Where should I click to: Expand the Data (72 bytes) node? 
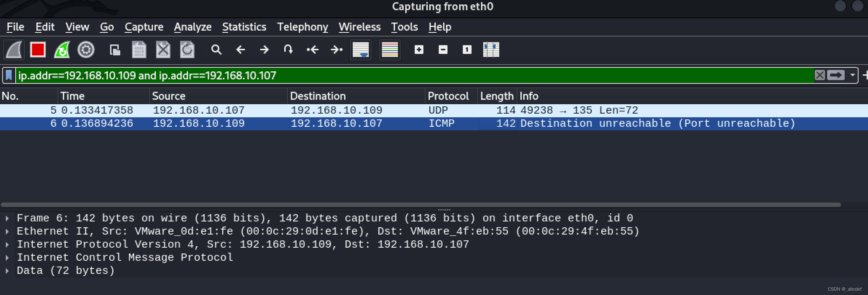[x=7, y=271]
